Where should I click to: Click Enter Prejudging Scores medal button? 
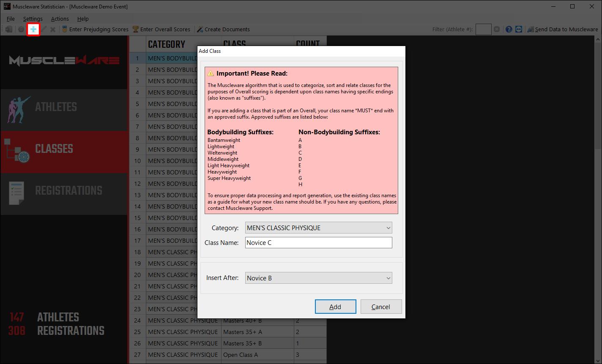[x=95, y=30]
